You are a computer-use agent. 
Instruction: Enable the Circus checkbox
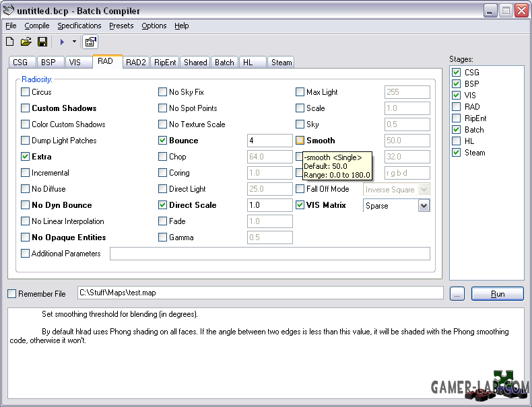click(x=25, y=92)
